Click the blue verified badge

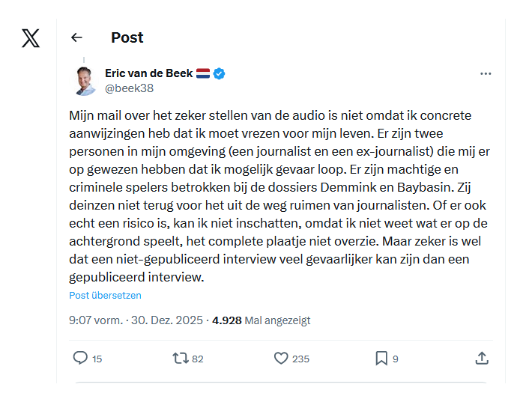click(x=220, y=73)
